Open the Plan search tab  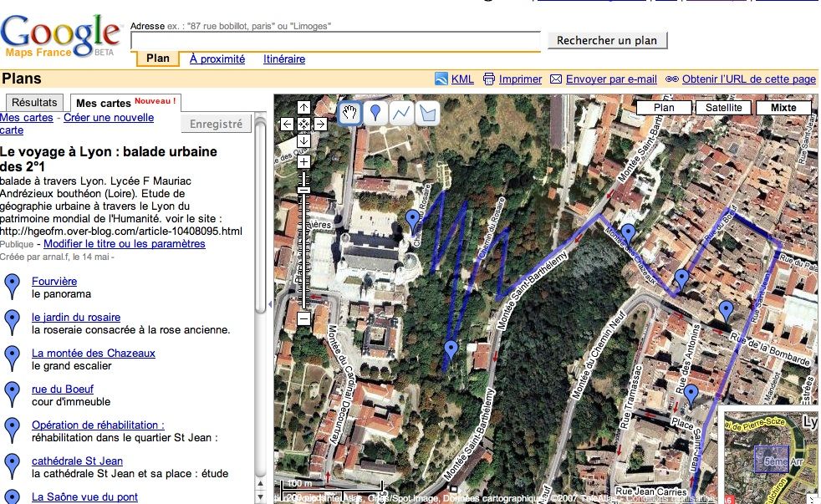[158, 59]
